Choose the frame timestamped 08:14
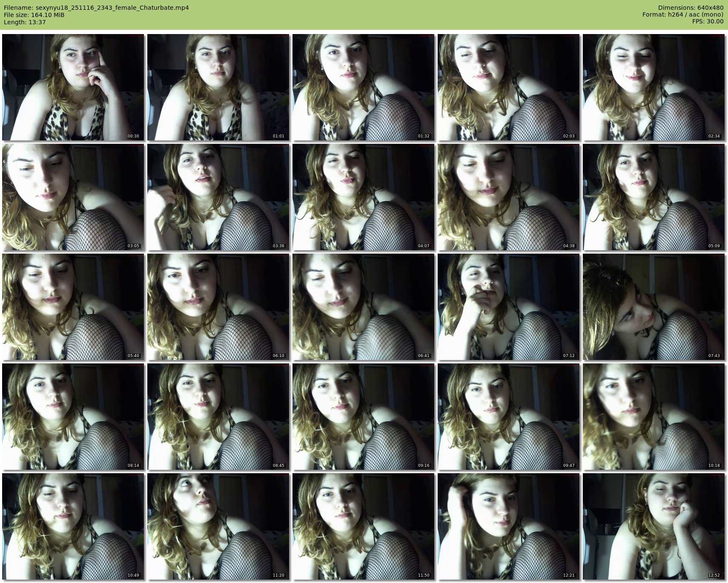Image resolution: width=728 pixels, height=583 pixels. coord(73,417)
